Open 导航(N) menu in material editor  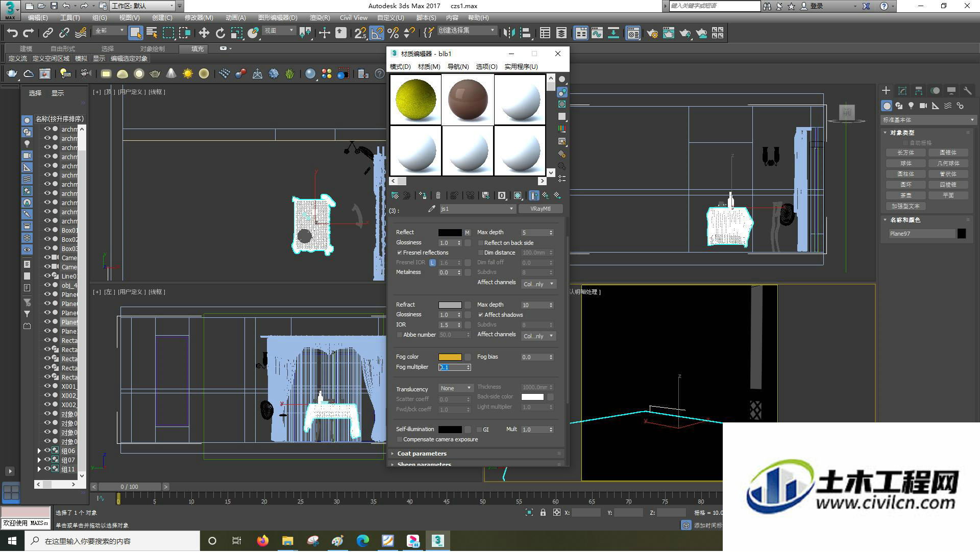click(458, 67)
